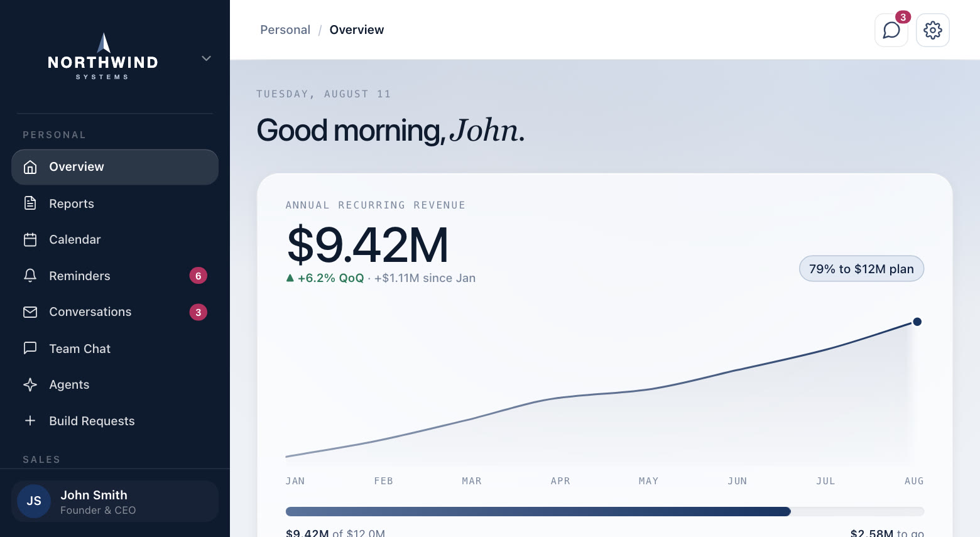Click the Northwind Systems logo
Viewport: 980px width, 537px height.
click(x=103, y=57)
